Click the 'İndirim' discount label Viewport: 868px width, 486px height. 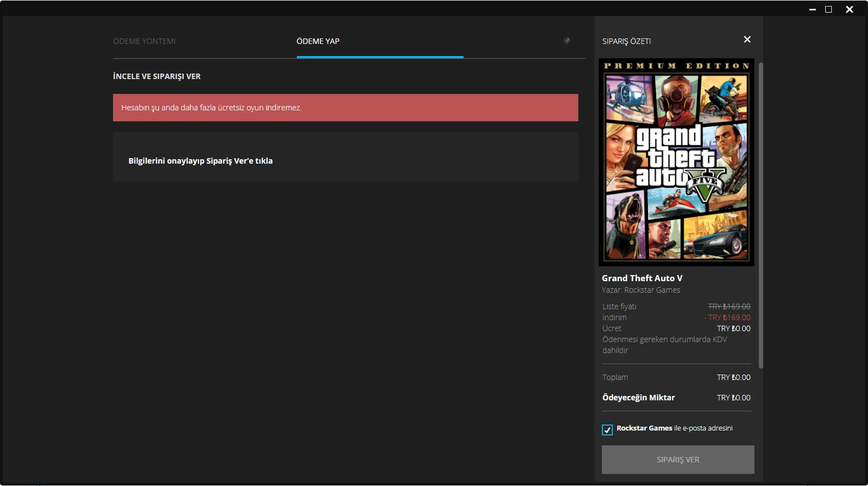pyautogui.click(x=615, y=317)
